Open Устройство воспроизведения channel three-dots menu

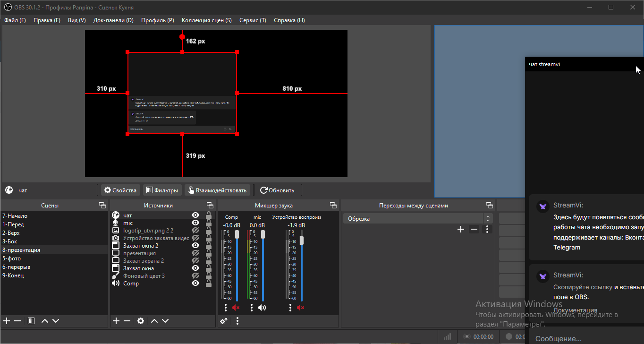coord(290,308)
